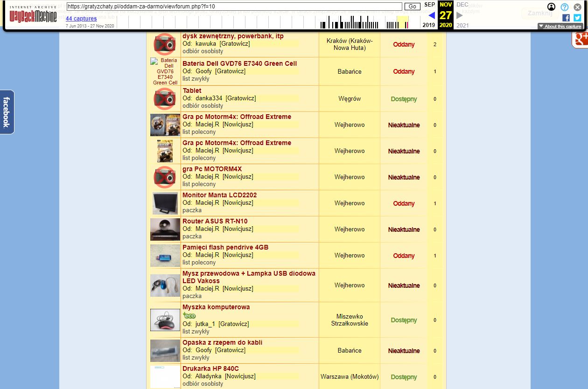Open Myszka komputerowa listing title
The width and height of the screenshot is (588, 389).
[216, 307]
